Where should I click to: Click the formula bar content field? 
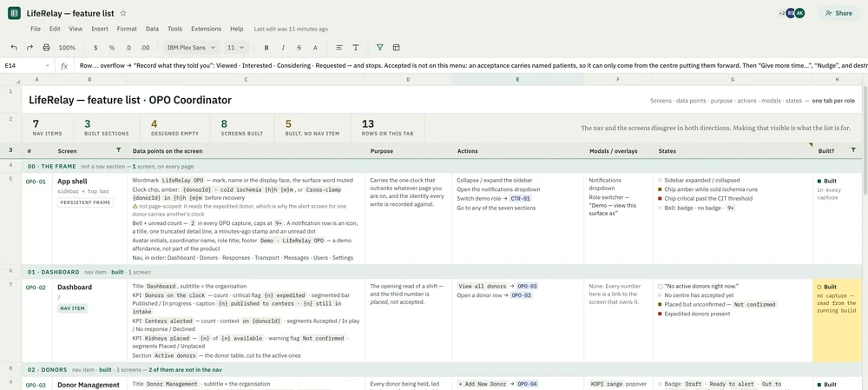point(470,66)
